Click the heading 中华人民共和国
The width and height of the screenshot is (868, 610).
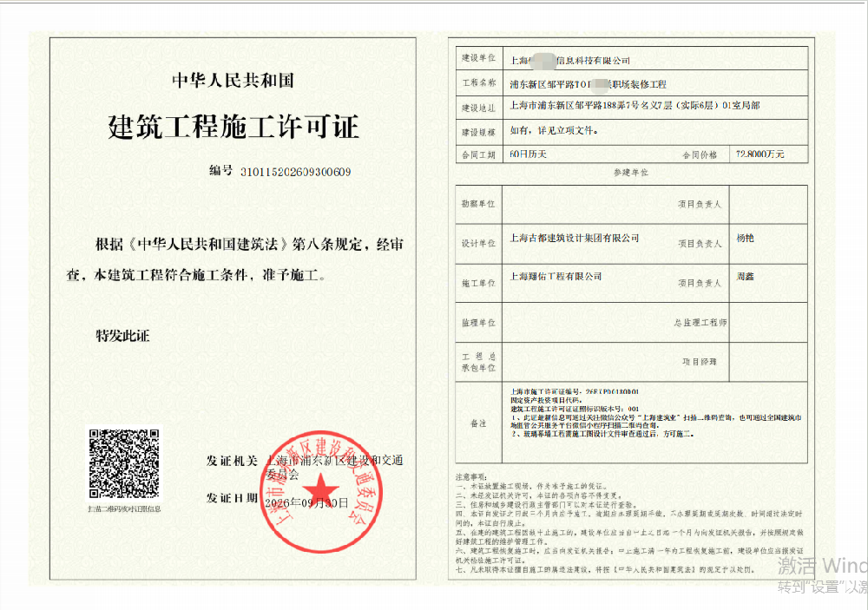point(233,80)
